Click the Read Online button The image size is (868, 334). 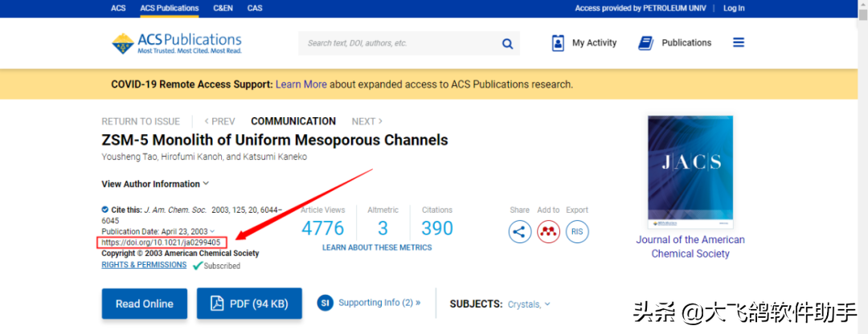145,303
